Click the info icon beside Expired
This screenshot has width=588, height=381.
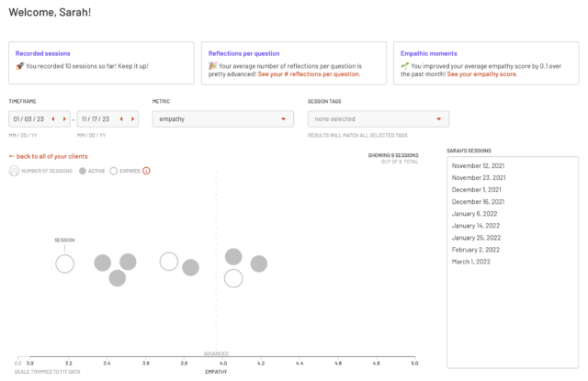(x=145, y=171)
